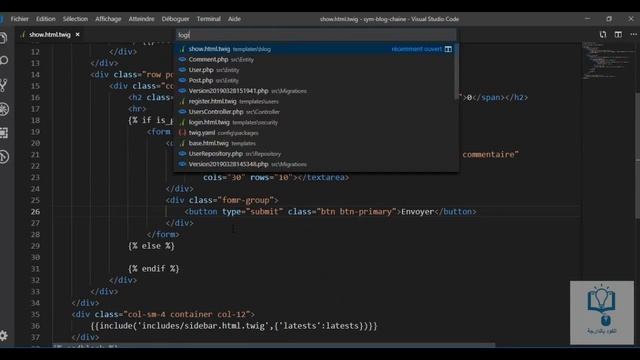
Task: Select Version20190328151941.php in quick open list
Action: pyautogui.click(x=314, y=91)
